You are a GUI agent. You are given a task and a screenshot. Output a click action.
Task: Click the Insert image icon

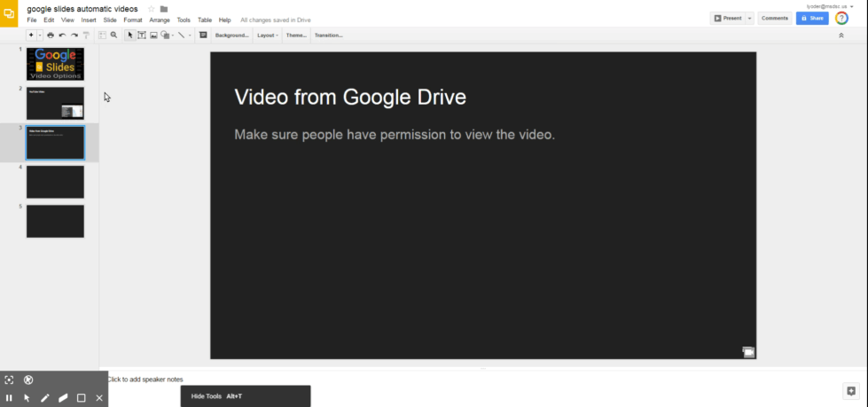154,35
